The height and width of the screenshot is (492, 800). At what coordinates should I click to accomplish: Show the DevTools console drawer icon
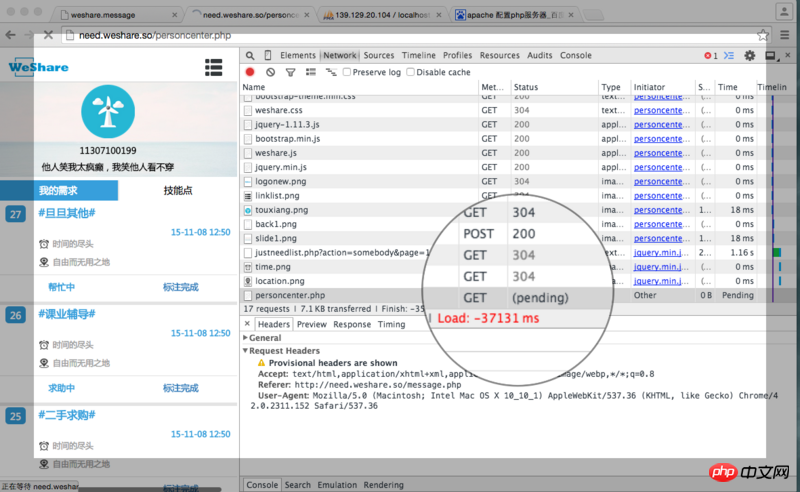(729, 56)
